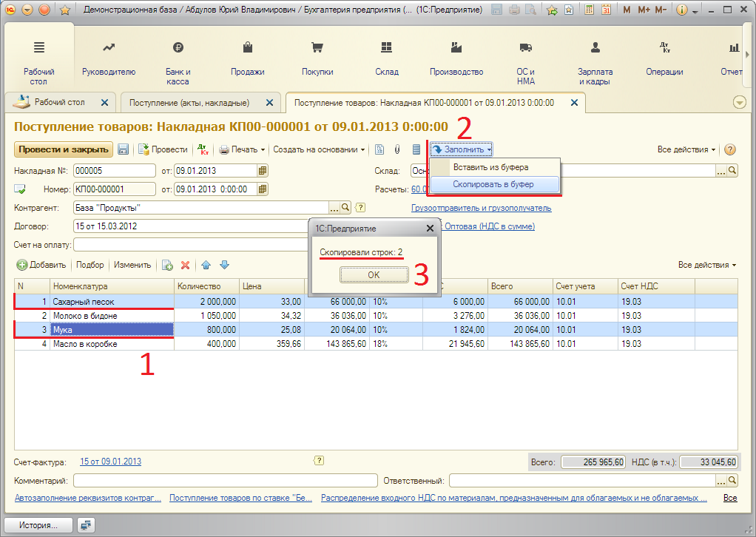Viewport: 756px width, 537px height.
Task: Move row up with blue up arrow
Action: [x=206, y=265]
